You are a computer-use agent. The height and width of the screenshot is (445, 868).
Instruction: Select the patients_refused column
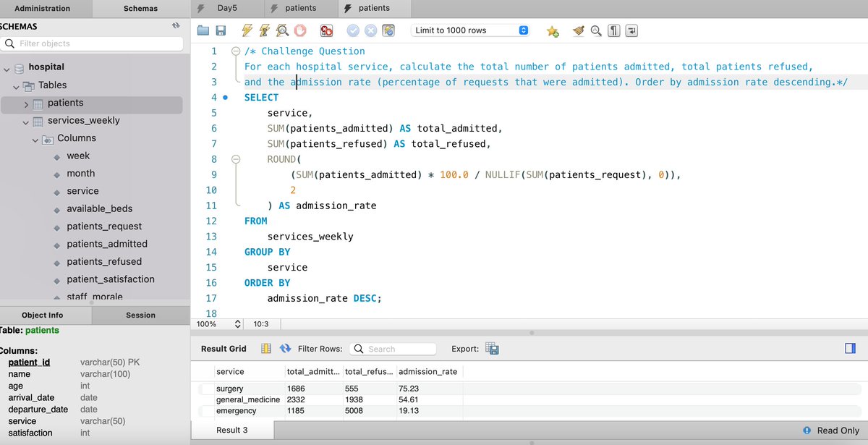click(104, 261)
